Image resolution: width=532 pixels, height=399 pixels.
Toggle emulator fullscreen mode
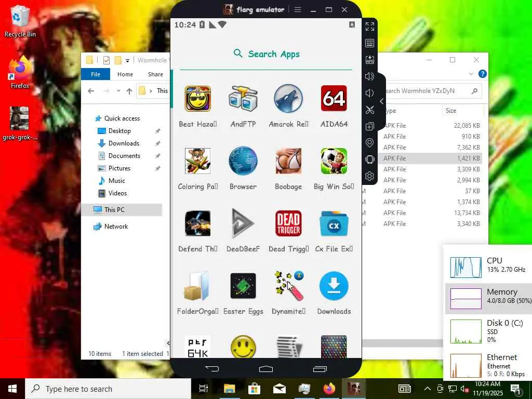pos(370,26)
